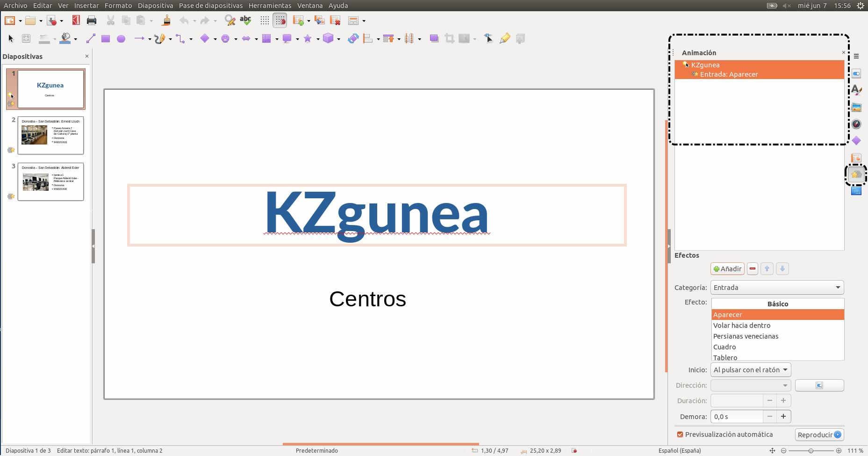Select the Line drawing tool

click(x=91, y=38)
